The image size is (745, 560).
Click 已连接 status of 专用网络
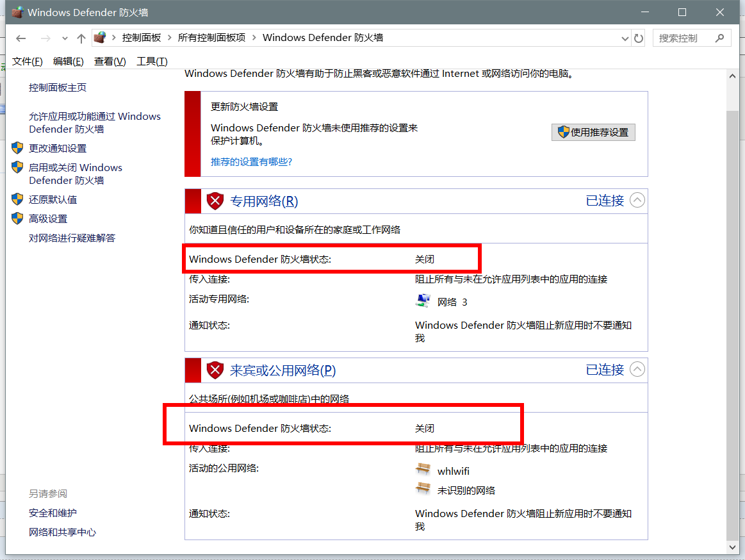605,201
